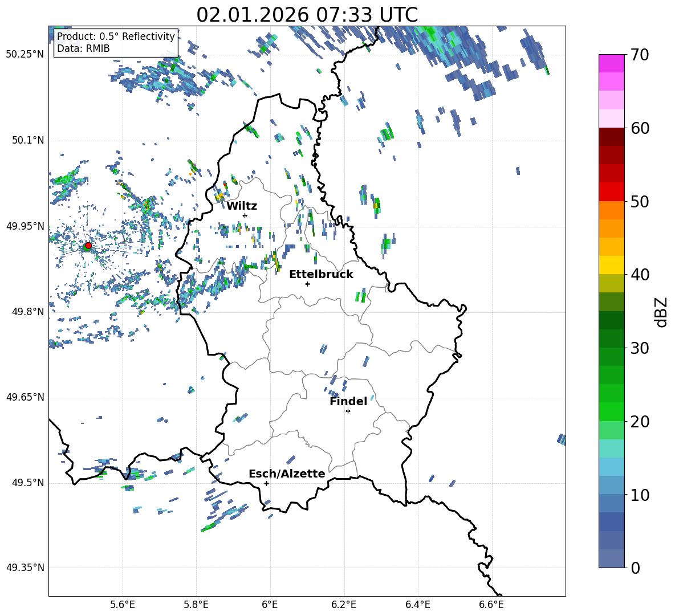Click the 50 tick on colorbar
The image size is (675, 616).
[640, 202]
